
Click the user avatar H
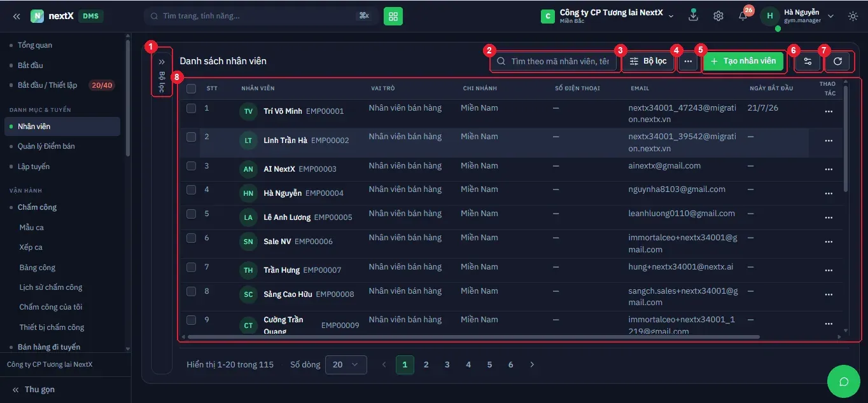770,16
